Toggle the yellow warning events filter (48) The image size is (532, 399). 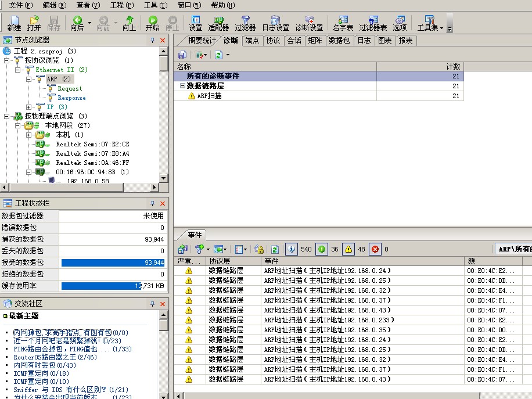coord(348,249)
